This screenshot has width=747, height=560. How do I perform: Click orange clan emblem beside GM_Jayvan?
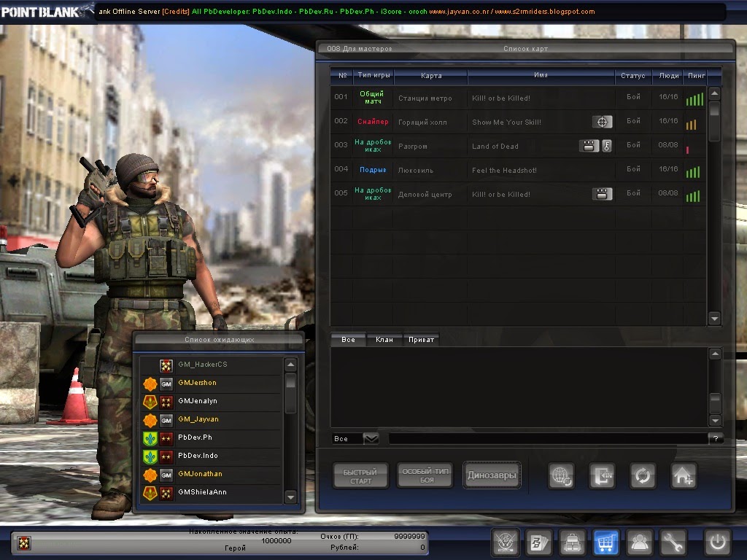pos(150,420)
